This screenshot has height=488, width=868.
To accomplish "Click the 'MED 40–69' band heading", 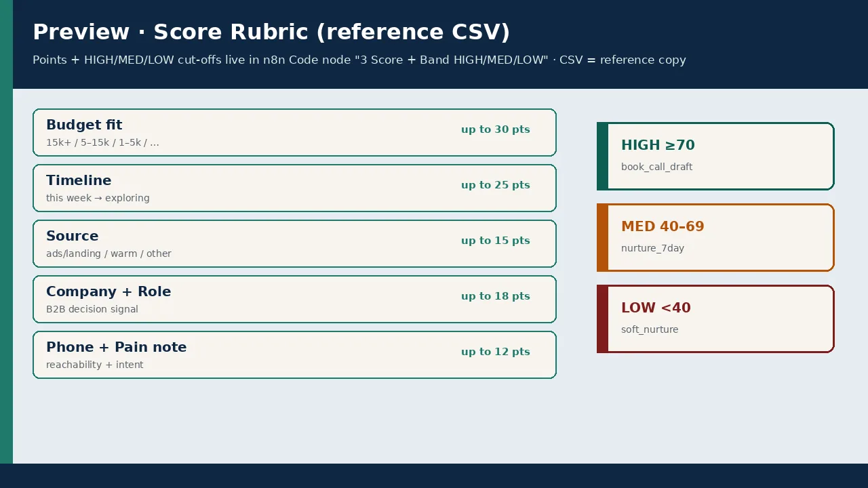I will pos(663,226).
